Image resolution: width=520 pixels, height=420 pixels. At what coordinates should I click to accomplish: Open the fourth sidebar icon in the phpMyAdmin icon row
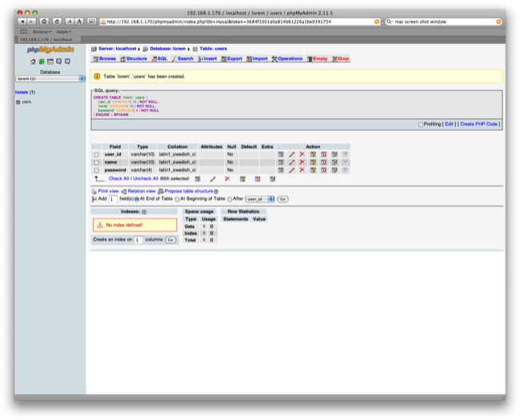[58, 62]
